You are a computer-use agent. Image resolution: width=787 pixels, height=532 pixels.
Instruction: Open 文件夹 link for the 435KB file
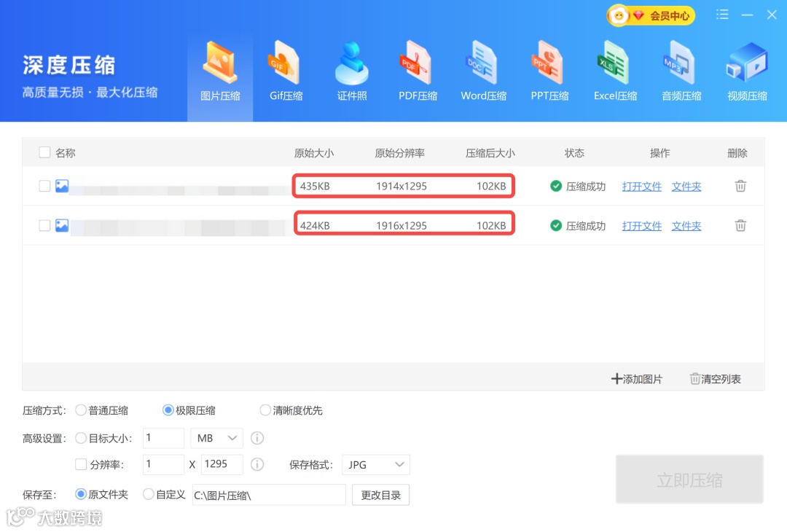coord(686,187)
